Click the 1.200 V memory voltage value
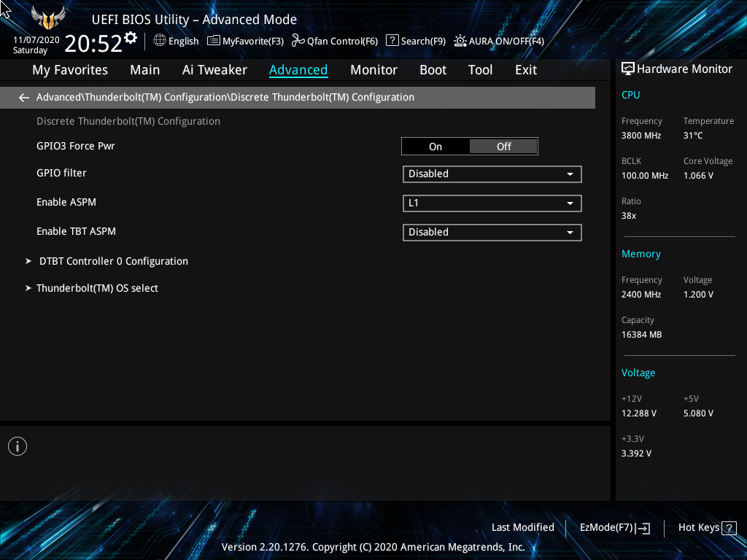The image size is (747, 560). (698, 295)
